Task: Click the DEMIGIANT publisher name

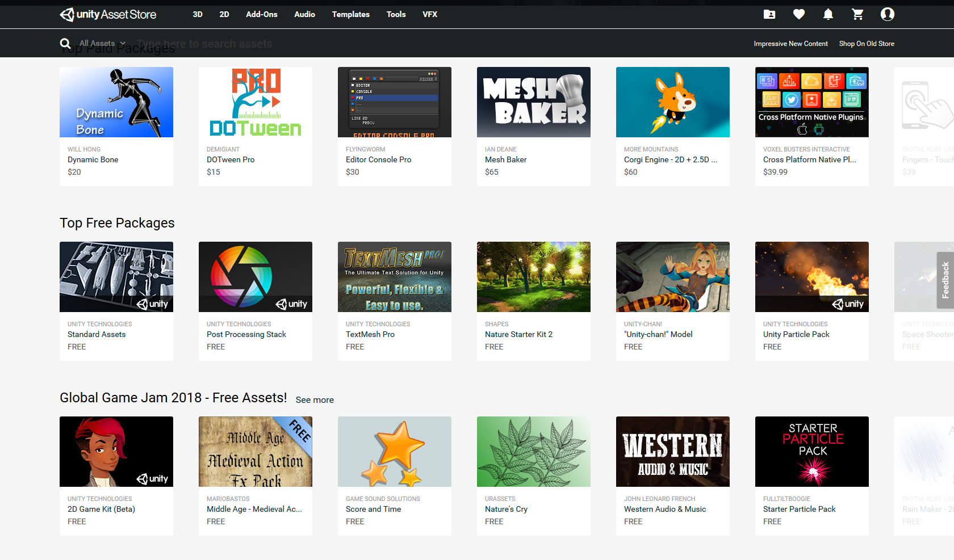Action: [x=223, y=150]
